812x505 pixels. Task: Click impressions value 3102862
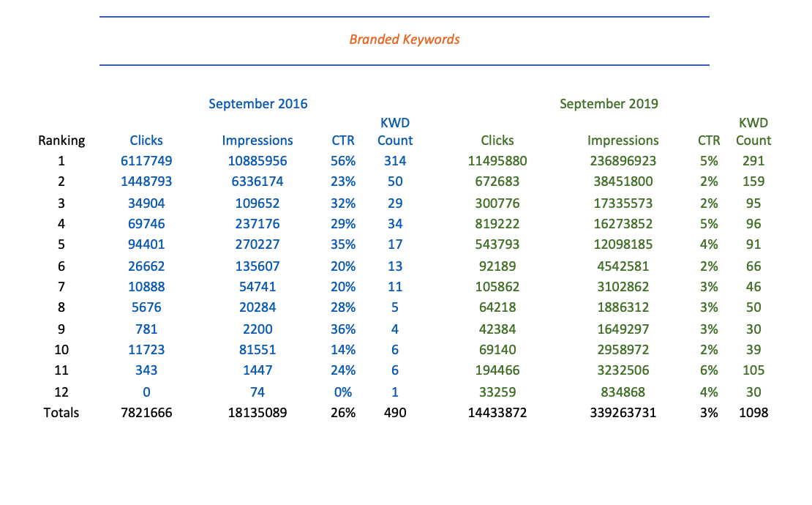pyautogui.click(x=623, y=287)
